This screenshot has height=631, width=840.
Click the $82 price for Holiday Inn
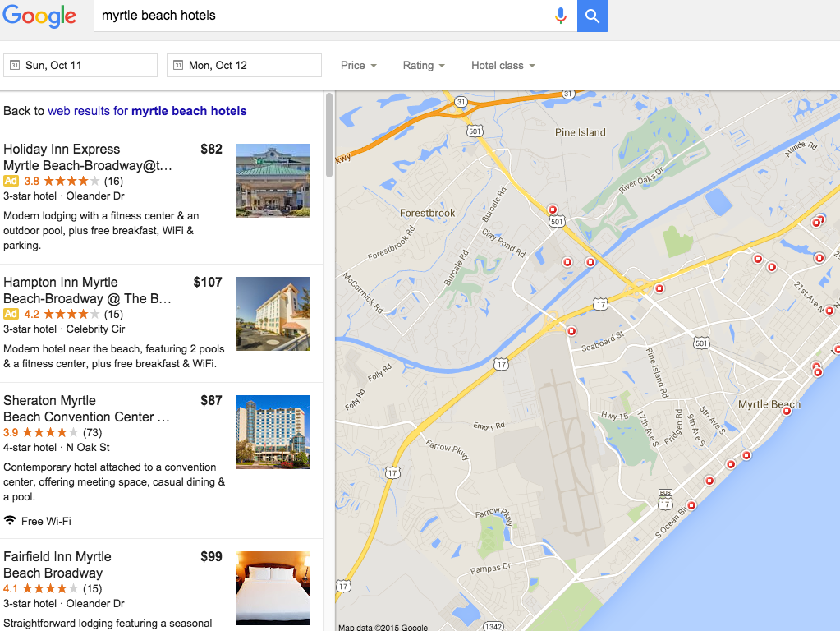[x=212, y=149]
